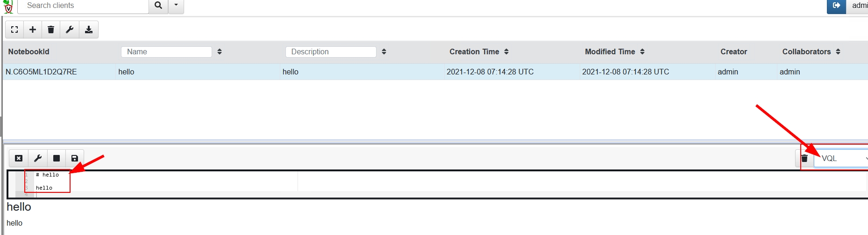Open cell editor settings wrench icon
This screenshot has width=868, height=235.
38,158
